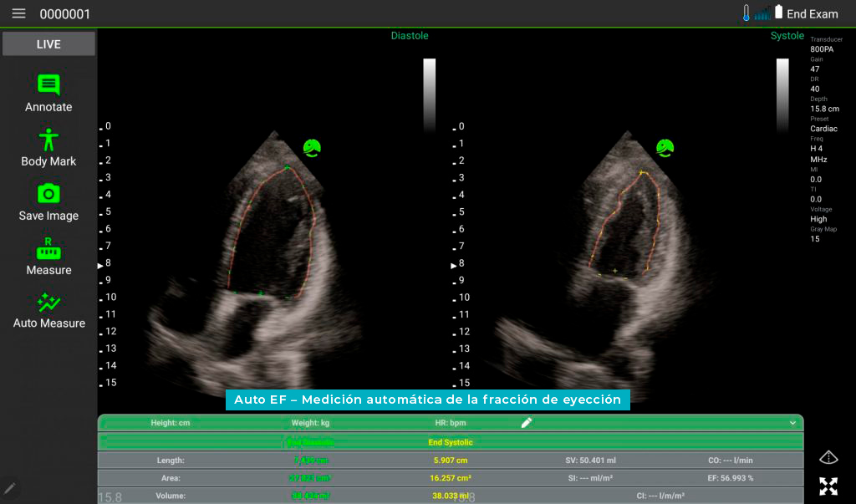
Task: Click the Annotate icon
Action: click(48, 85)
